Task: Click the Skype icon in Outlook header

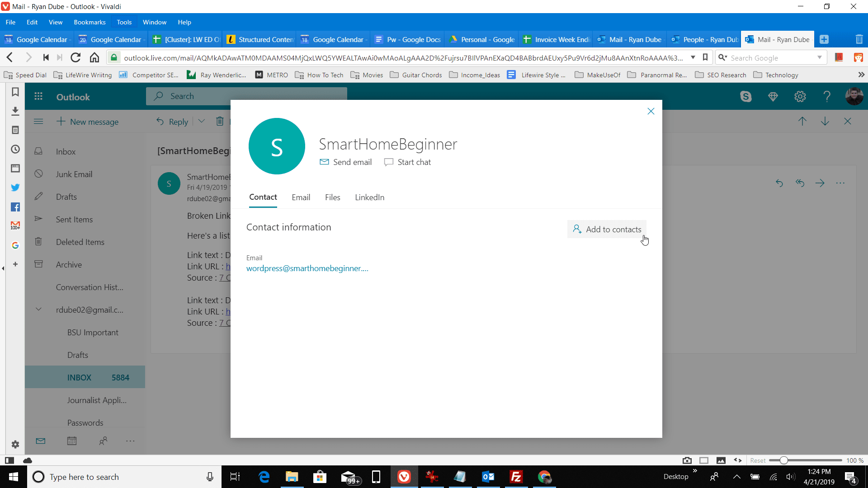Action: pos(746,97)
